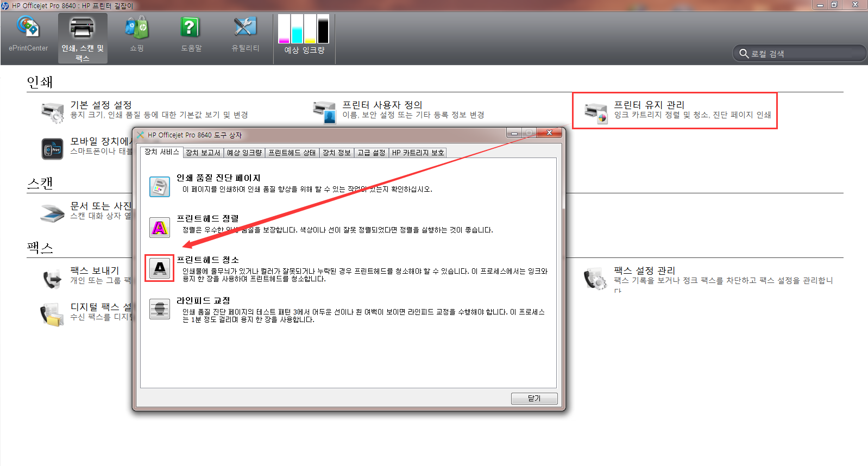Select the 인쇄, 스캔 및 팩스 toolbar icon

coord(83,38)
